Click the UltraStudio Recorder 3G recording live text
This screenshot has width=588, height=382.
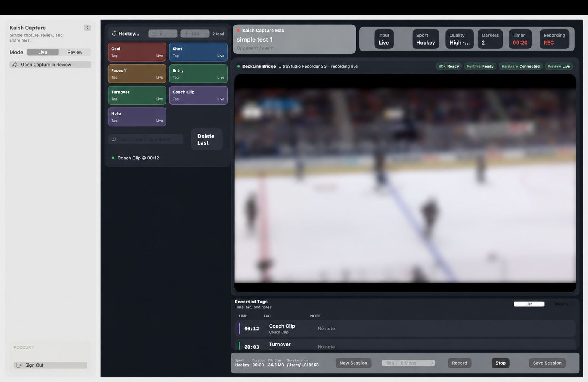318,66
